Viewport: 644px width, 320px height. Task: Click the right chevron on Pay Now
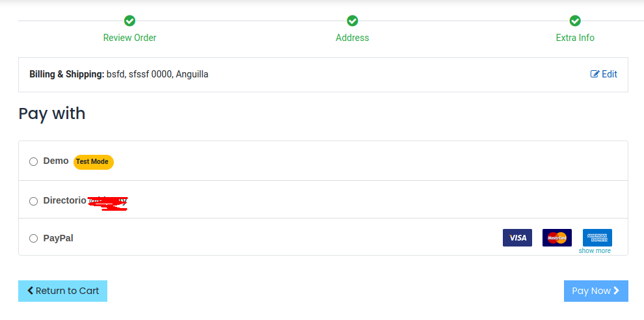(x=617, y=291)
